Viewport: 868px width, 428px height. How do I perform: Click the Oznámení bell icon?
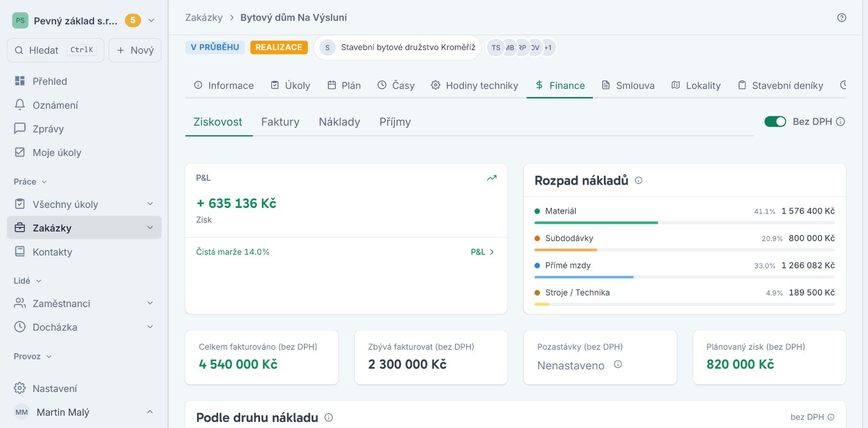(x=20, y=105)
